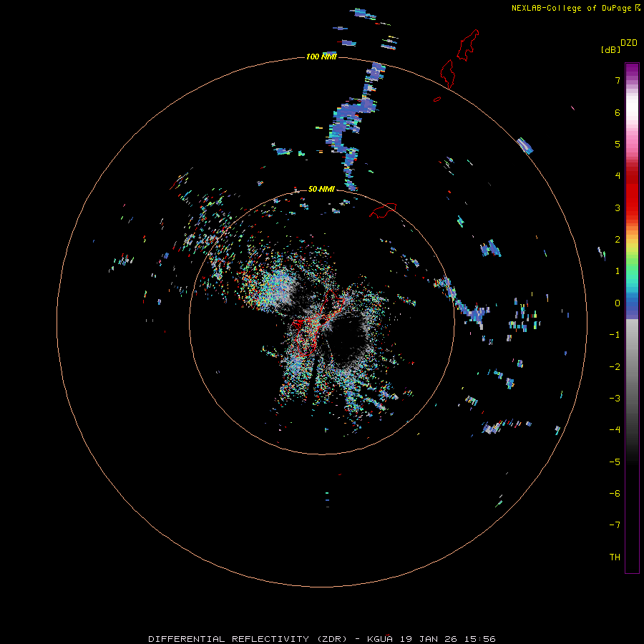Click the [dB] units label
The width and height of the screenshot is (644, 644).
(610, 49)
